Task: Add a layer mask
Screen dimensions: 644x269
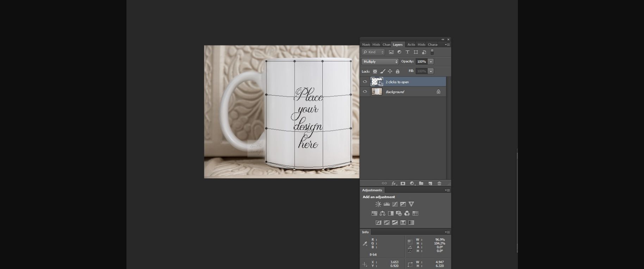Action: [403, 183]
